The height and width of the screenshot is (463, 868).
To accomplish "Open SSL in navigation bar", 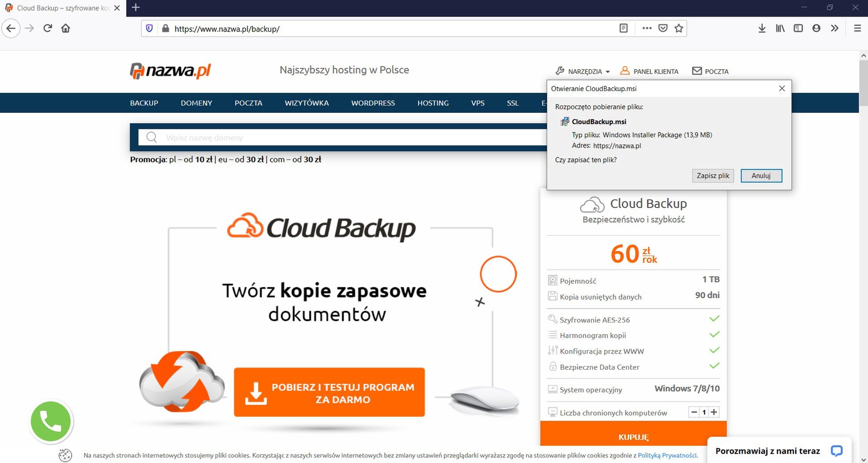I will pos(513,103).
